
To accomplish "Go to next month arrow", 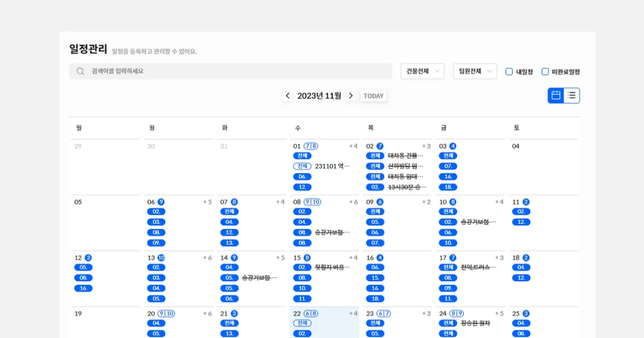I will [351, 95].
